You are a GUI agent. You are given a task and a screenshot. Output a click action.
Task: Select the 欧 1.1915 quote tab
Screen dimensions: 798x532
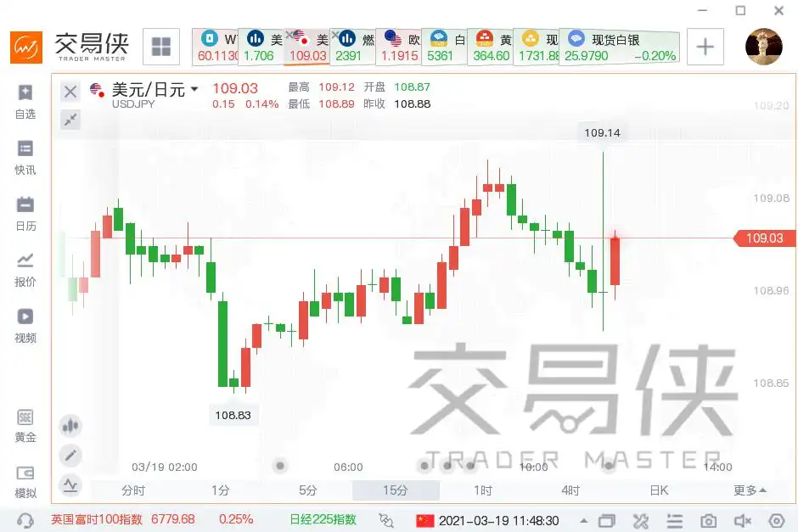click(x=400, y=47)
